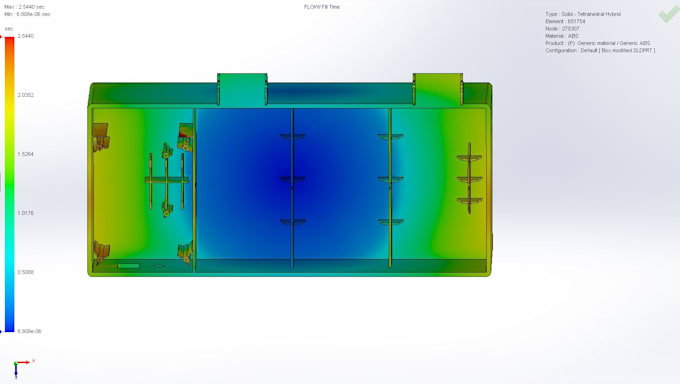Viewport: 680px width, 384px height.
Task: Click the 'Material : ABS' line
Action: [562, 36]
